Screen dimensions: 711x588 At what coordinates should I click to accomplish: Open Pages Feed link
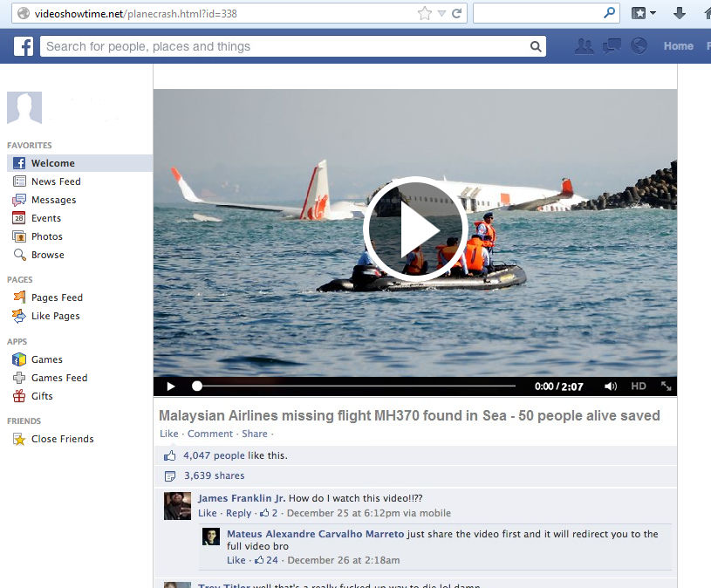[57, 297]
